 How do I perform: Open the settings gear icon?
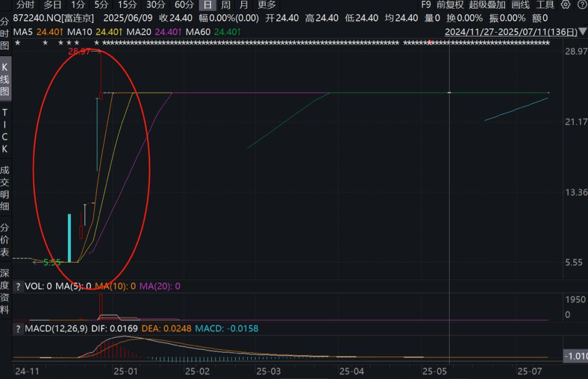coord(566,4)
